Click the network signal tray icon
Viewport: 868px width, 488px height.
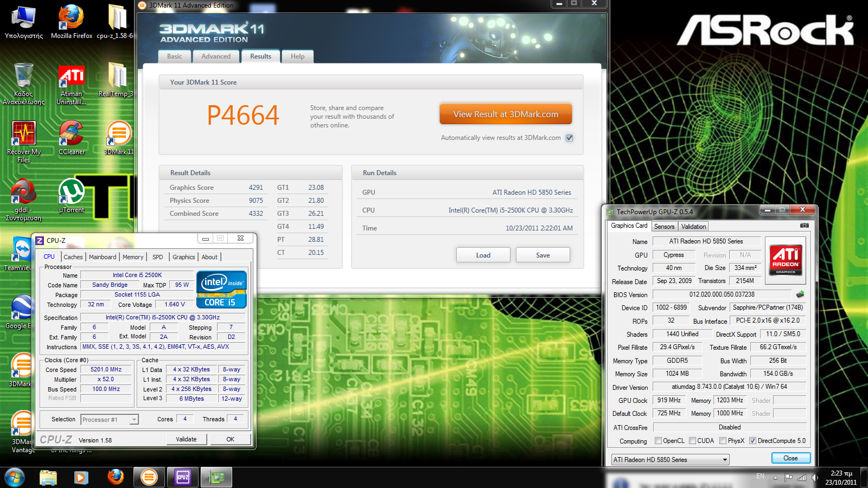click(x=802, y=478)
